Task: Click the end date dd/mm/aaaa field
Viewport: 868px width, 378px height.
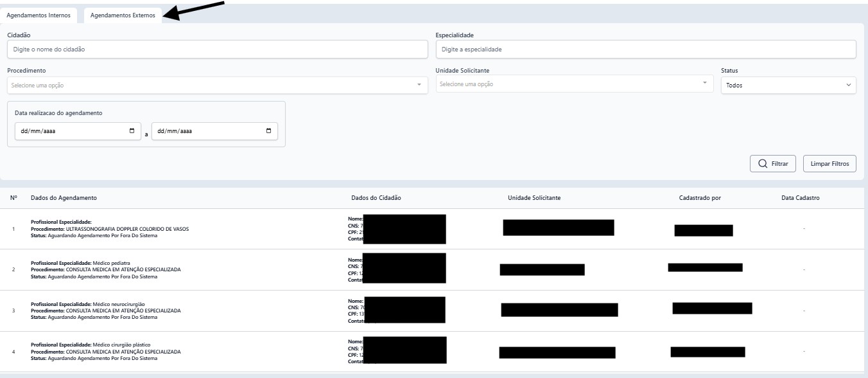Action: [214, 131]
